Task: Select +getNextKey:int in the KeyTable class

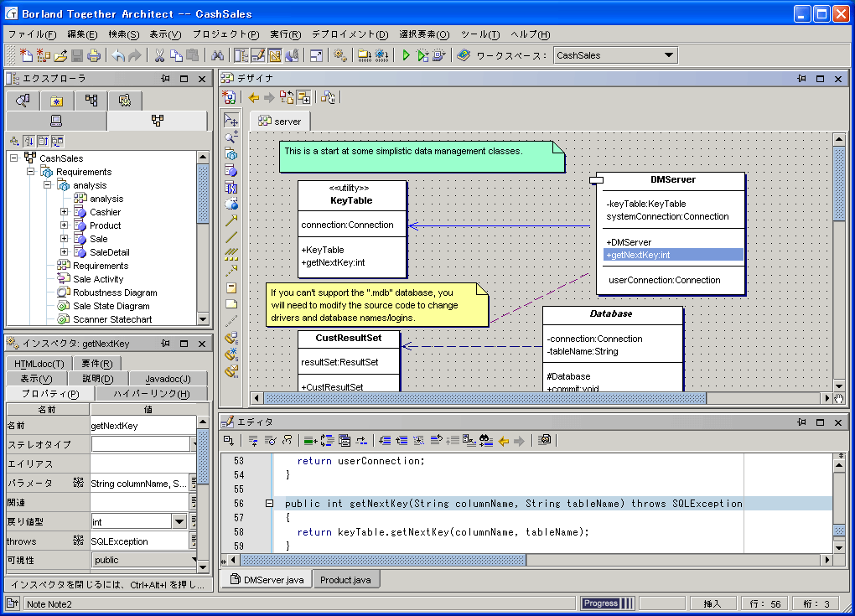Action: pos(333,263)
